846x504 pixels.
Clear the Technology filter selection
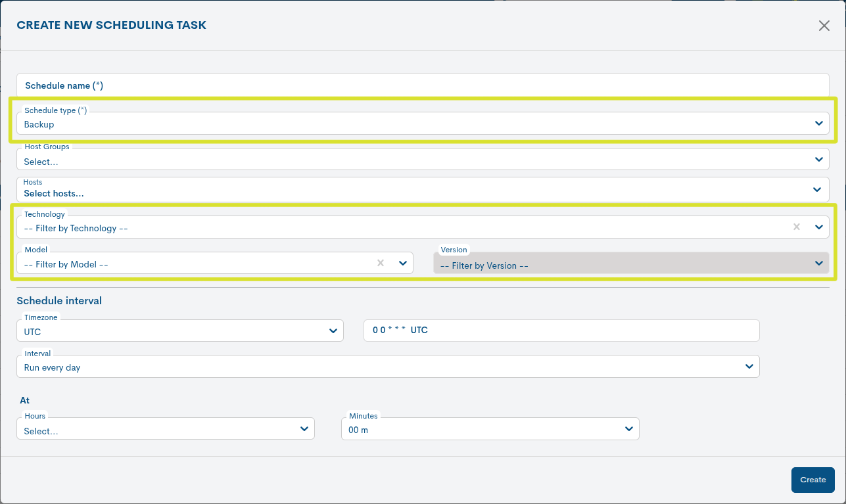pos(796,227)
